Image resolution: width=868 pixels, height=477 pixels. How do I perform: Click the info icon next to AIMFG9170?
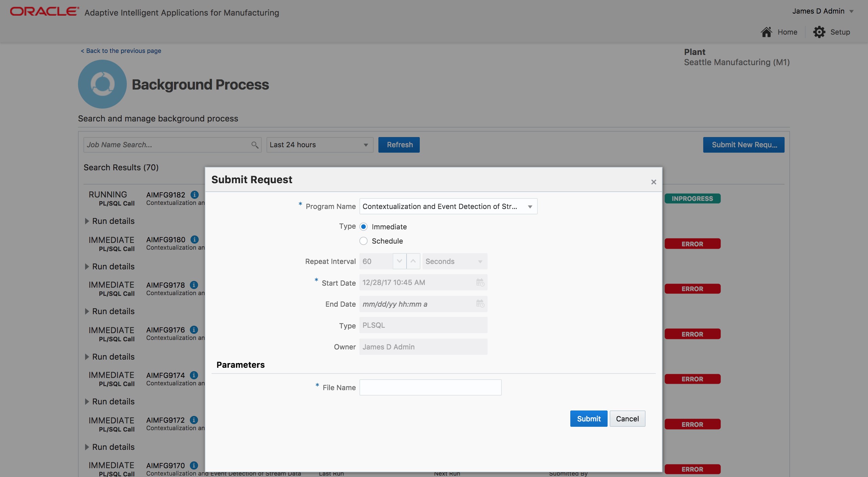(194, 465)
